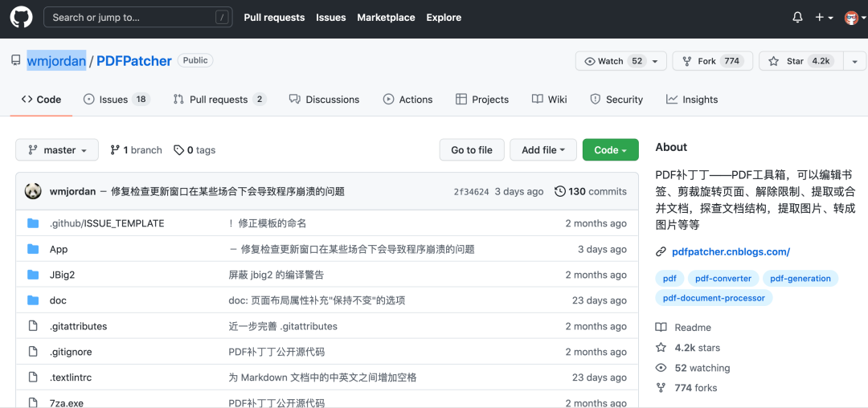Open the latest commit message beside wmjordan

coord(222,191)
